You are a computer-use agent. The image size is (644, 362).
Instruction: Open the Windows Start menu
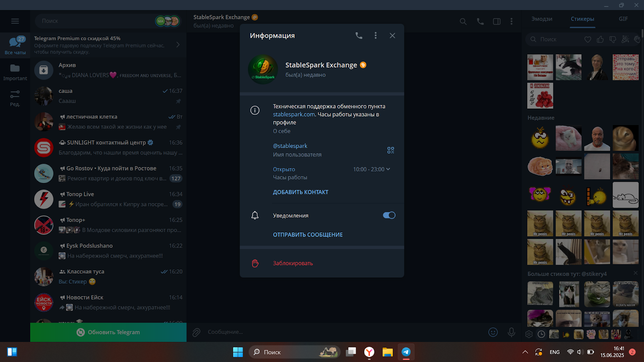[238, 352]
